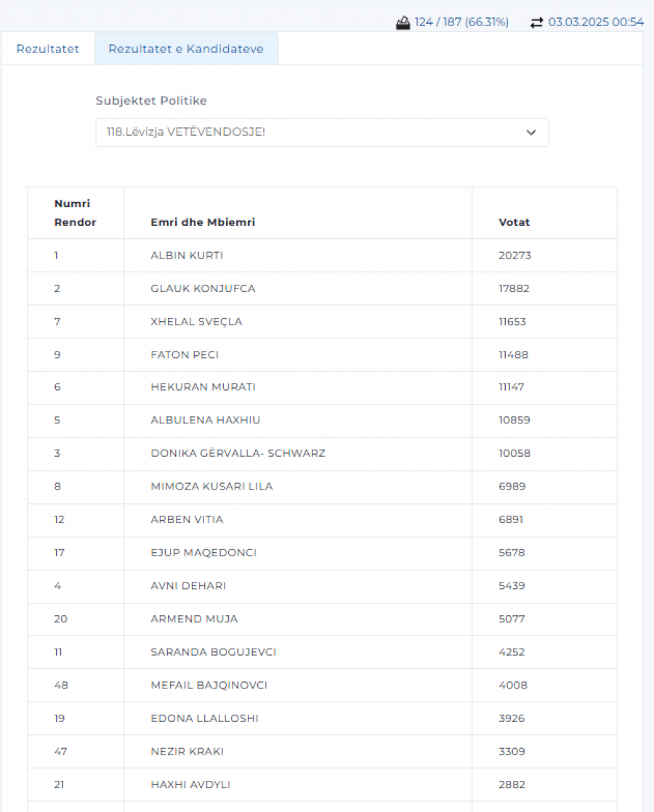The height and width of the screenshot is (812, 654).
Task: Select HAXHI AVDYLI candidate name
Action: pos(190,784)
